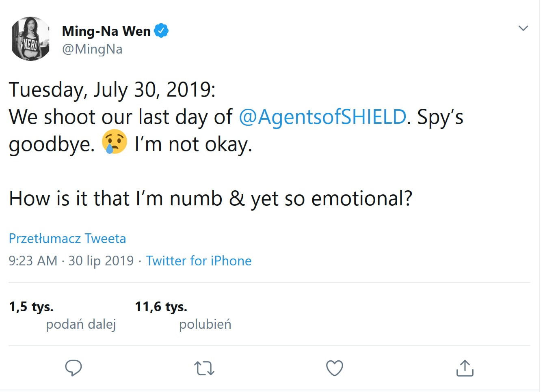Screen dimensions: 545x392
Task: Expand the tweet options chevron
Action: pos(523,28)
